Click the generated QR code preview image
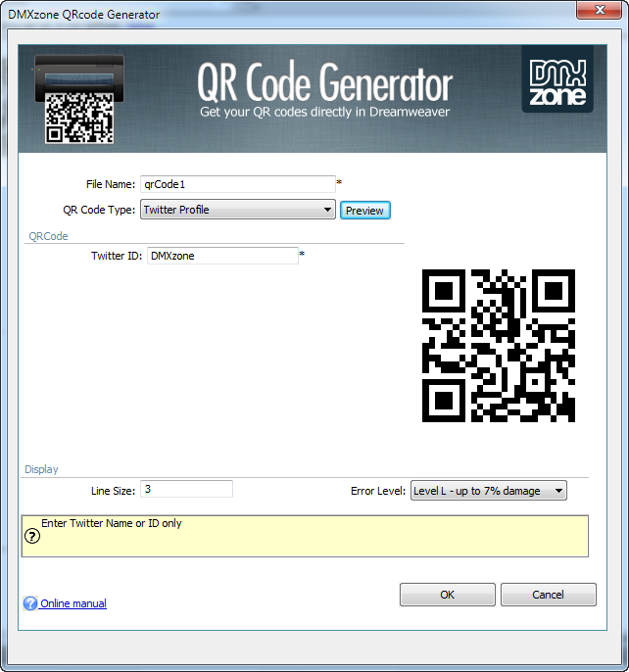The width and height of the screenshot is (629, 672). pyautogui.click(x=499, y=346)
